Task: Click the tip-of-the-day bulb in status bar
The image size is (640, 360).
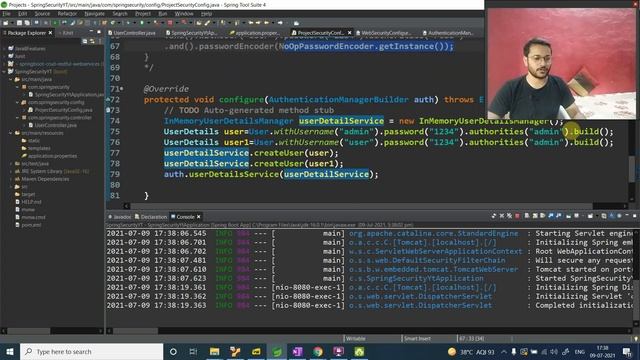Action: (636, 338)
